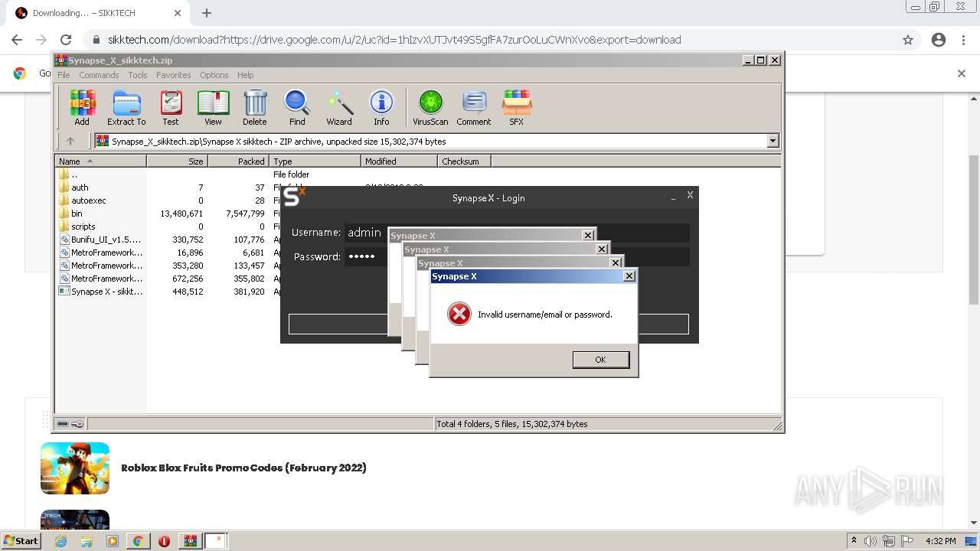The width and height of the screenshot is (980, 551).
Task: Start VirusScan on the archive
Action: (x=430, y=108)
